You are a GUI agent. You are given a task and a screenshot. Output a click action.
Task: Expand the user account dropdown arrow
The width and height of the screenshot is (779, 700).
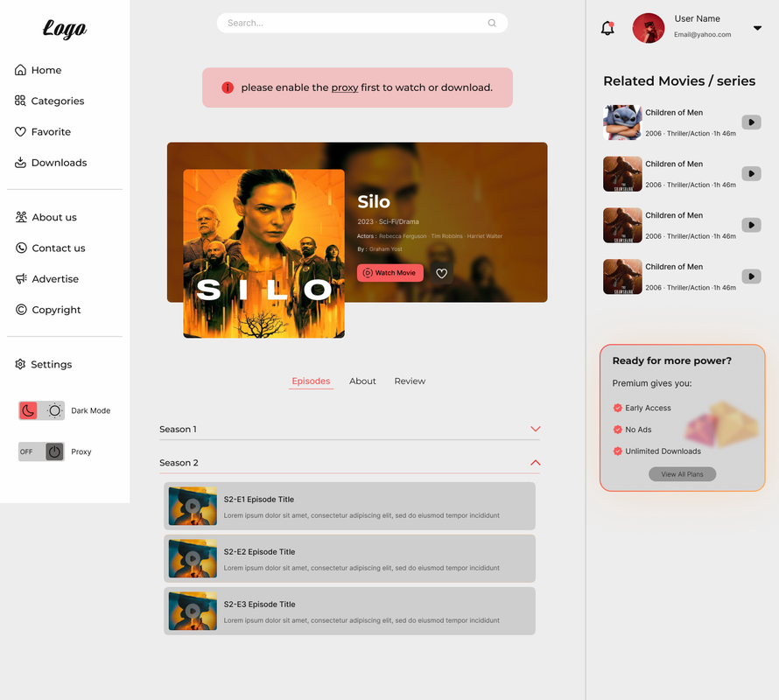click(757, 28)
